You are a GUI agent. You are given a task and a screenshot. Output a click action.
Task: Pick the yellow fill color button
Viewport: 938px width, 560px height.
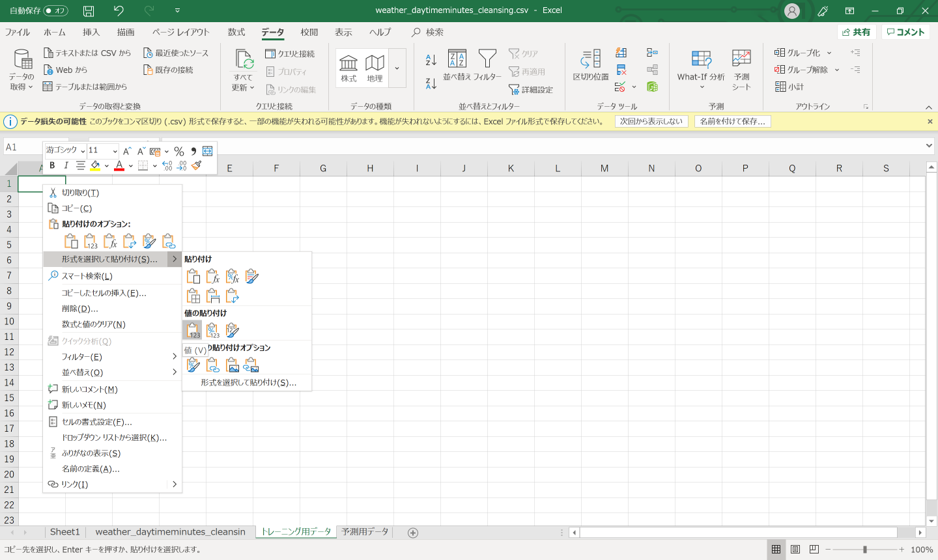95,165
